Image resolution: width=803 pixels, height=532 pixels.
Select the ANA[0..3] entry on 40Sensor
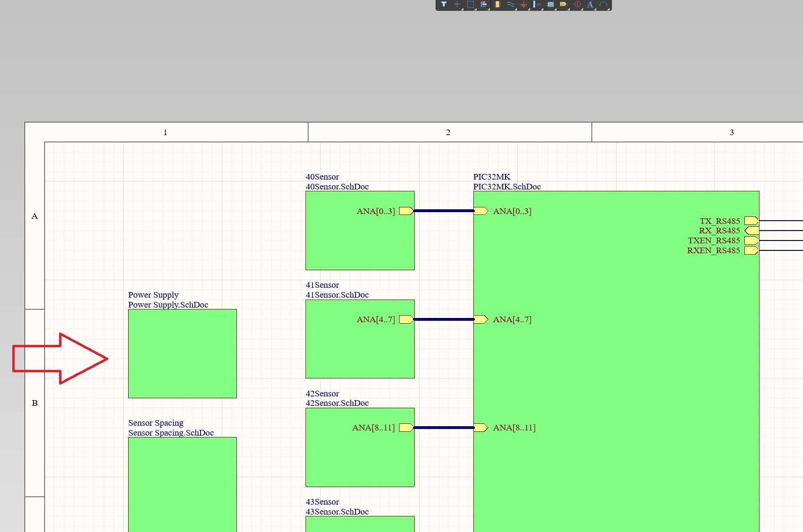[406, 211]
